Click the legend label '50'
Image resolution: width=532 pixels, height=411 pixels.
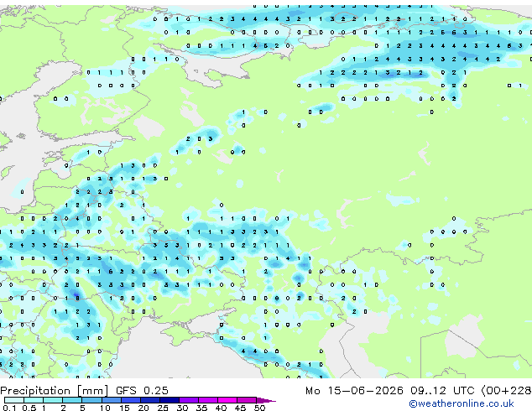260,408
